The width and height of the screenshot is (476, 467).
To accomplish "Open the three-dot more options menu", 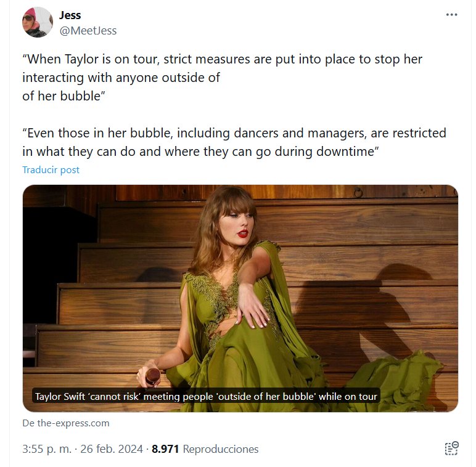I will [x=451, y=15].
